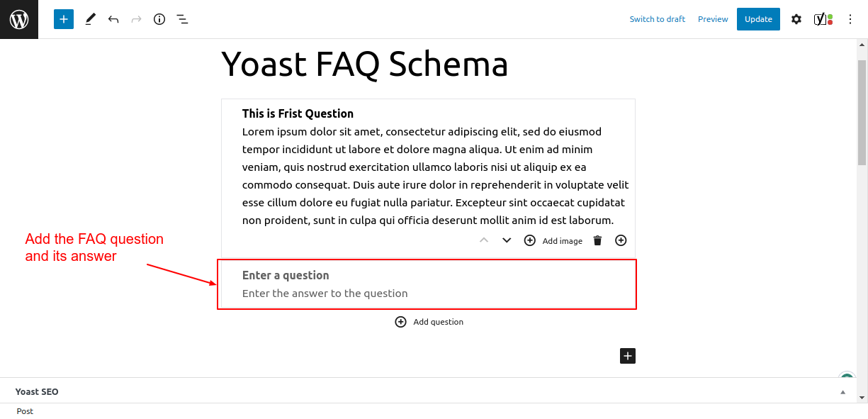Open the Options three-dot menu
868x419 pixels.
(850, 19)
